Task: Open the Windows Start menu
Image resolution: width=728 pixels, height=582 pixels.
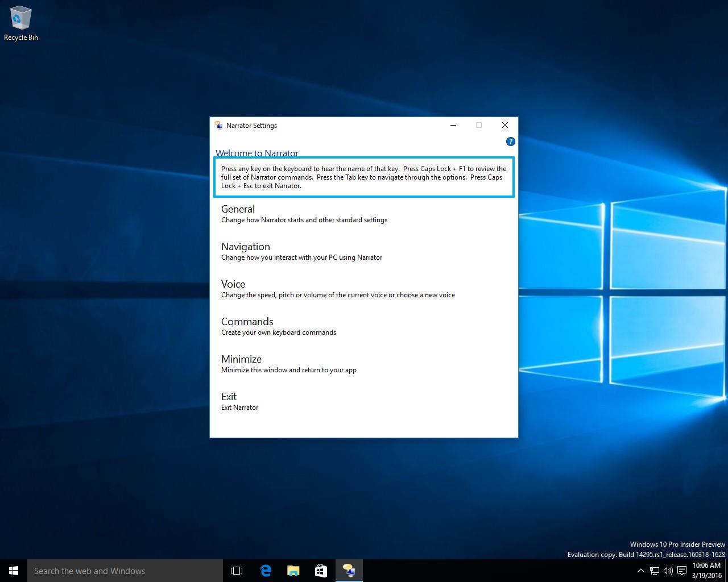Action: [x=14, y=571]
